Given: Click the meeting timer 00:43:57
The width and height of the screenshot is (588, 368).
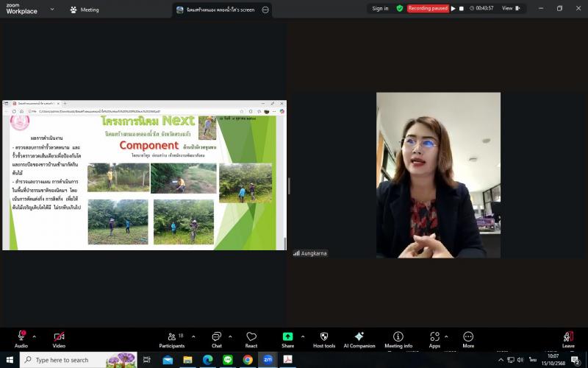Looking at the screenshot, I should pos(481,8).
